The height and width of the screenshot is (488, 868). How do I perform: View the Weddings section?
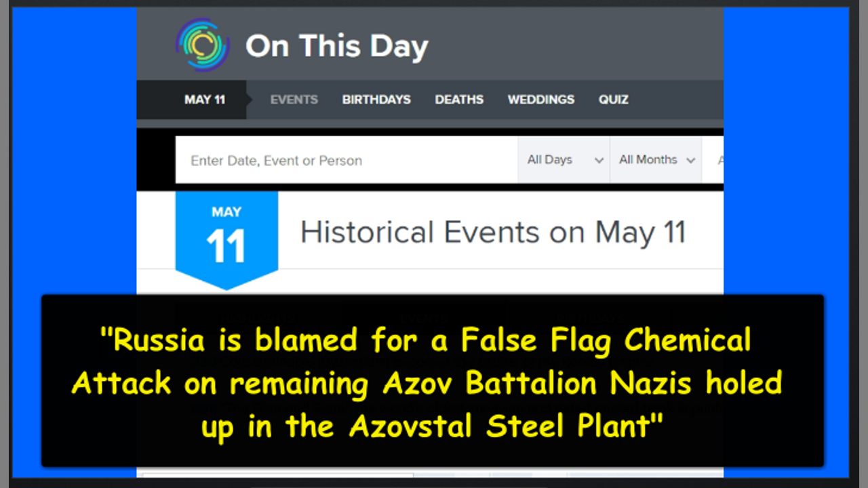coord(540,100)
